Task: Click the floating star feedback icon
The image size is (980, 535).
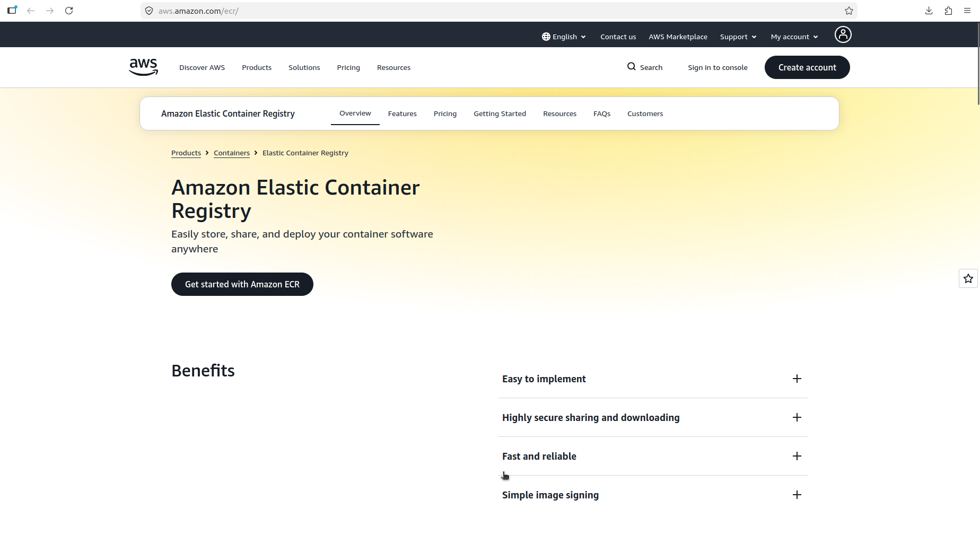Action: click(968, 278)
